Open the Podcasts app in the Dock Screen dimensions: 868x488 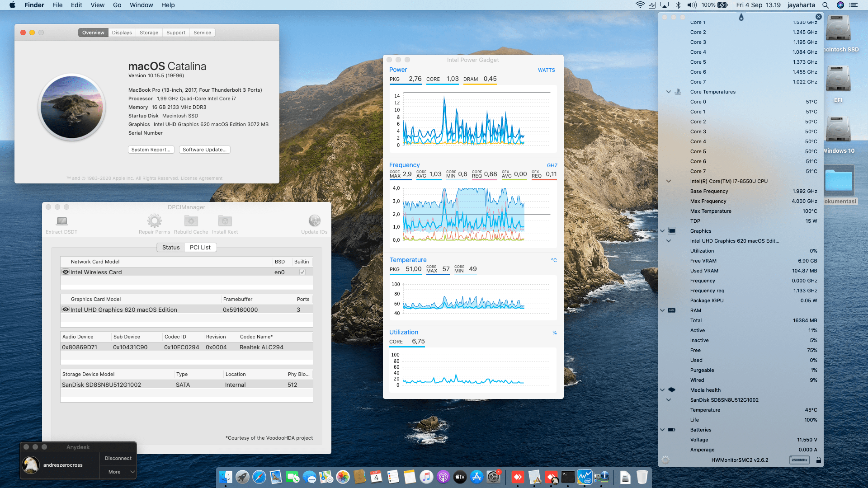coord(443,477)
